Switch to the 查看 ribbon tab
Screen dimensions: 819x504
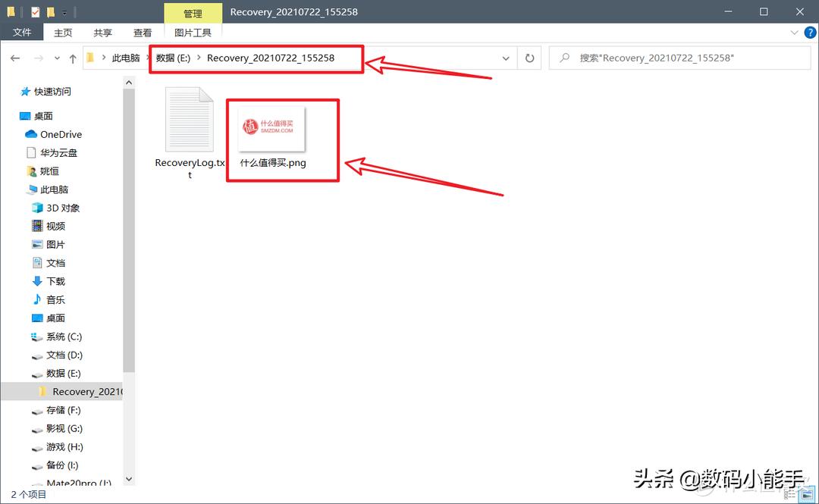[x=143, y=32]
